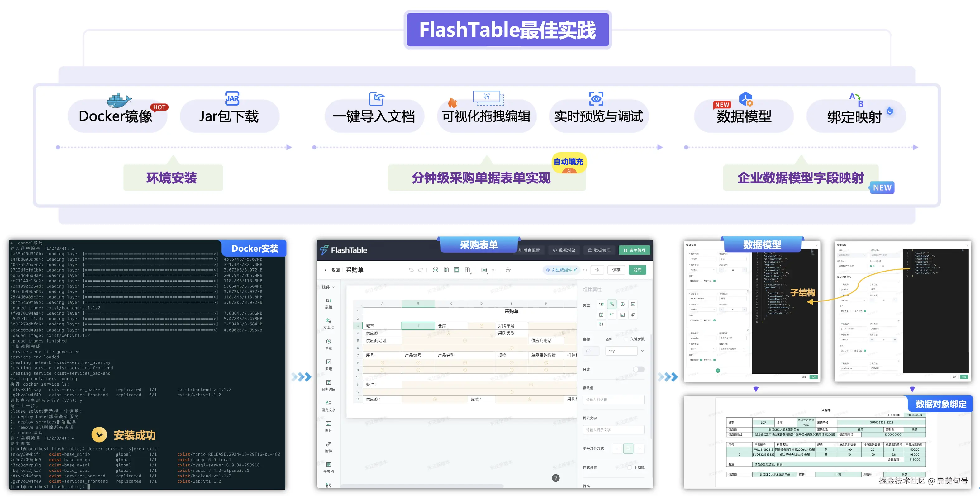Set horizontal alignment to center
Image resolution: width=980 pixels, height=497 pixels.
(628, 449)
